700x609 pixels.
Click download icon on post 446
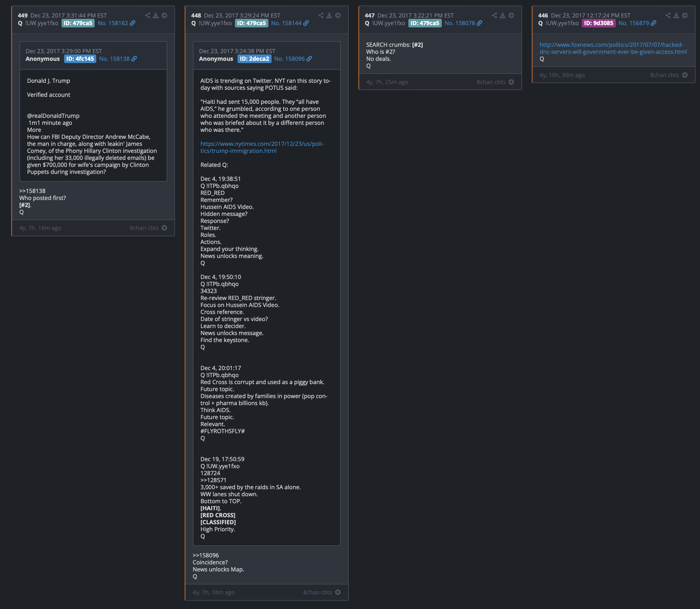[676, 15]
